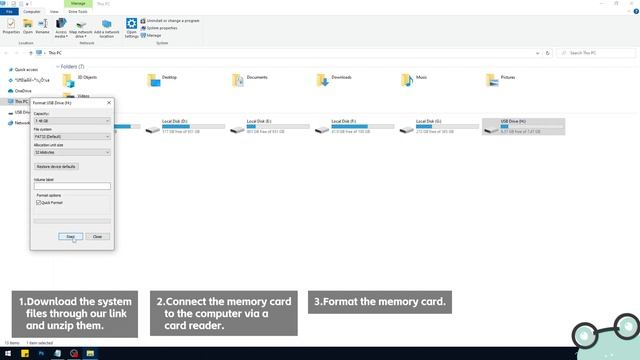
Task: Switch to the View ribbon tab
Action: tap(54, 11)
